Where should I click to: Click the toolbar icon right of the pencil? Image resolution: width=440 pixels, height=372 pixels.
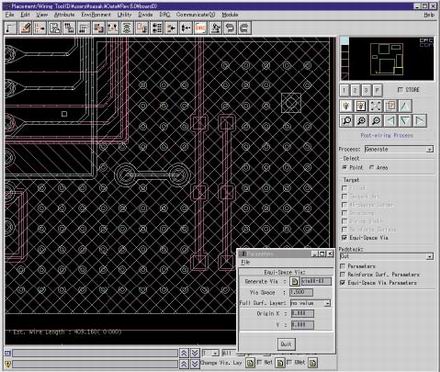[40, 28]
